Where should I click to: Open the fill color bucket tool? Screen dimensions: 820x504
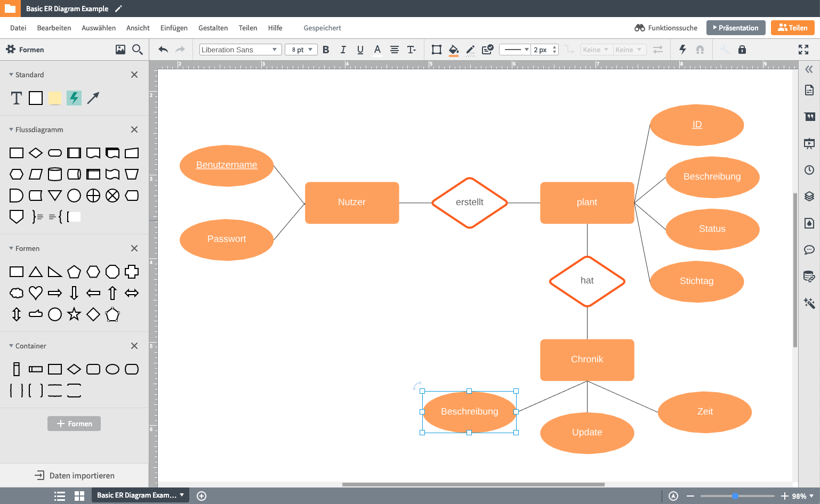[x=454, y=50]
